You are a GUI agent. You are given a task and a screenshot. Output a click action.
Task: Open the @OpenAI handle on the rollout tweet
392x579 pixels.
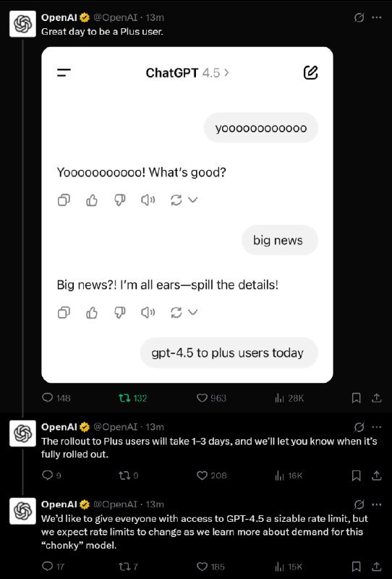[x=116, y=427]
